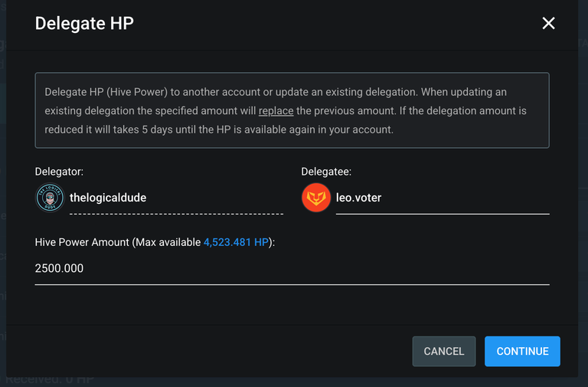
Task: Click the Delegatee: label
Action: coord(326,172)
